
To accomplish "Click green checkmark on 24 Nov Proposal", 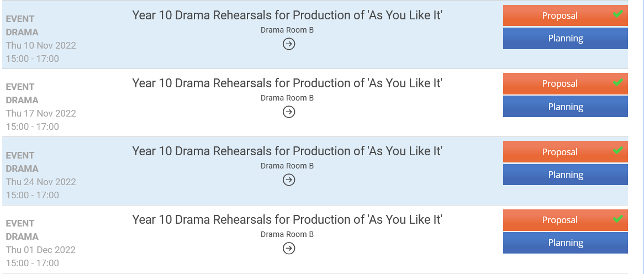I will (618, 150).
